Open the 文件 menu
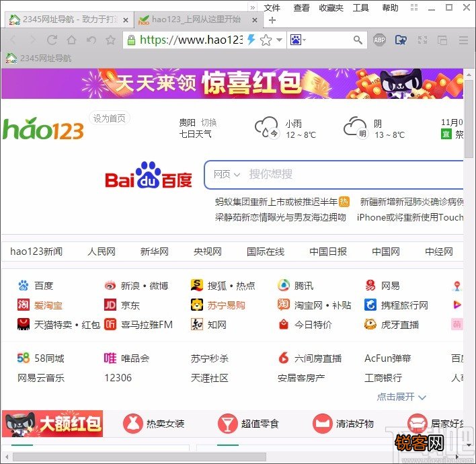 (x=272, y=7)
